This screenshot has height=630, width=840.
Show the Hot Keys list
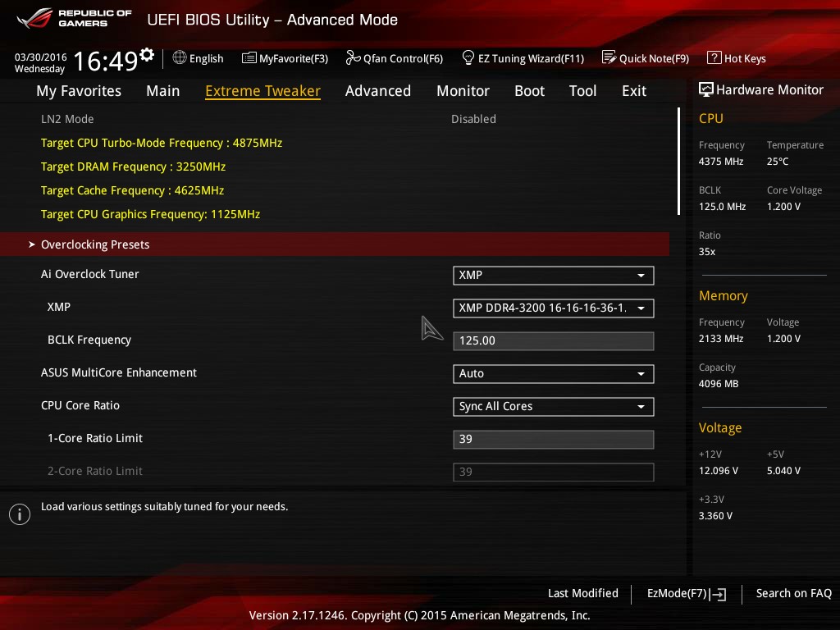click(737, 58)
